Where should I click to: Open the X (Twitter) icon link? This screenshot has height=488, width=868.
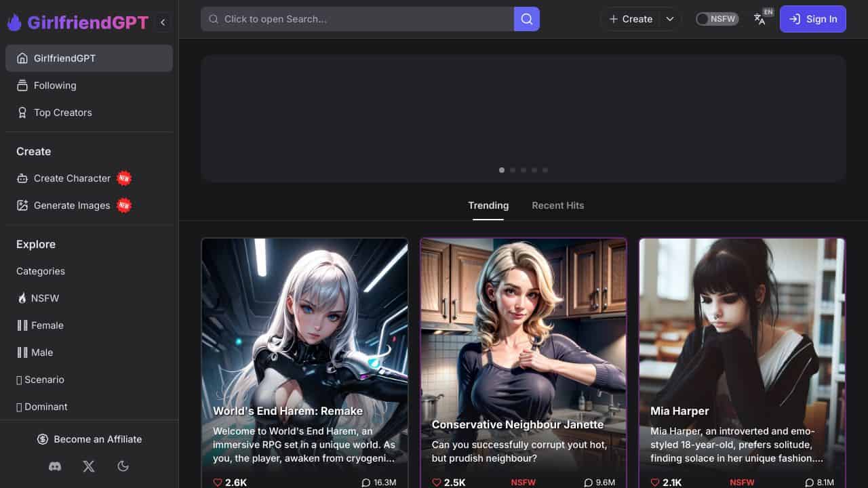(89, 466)
